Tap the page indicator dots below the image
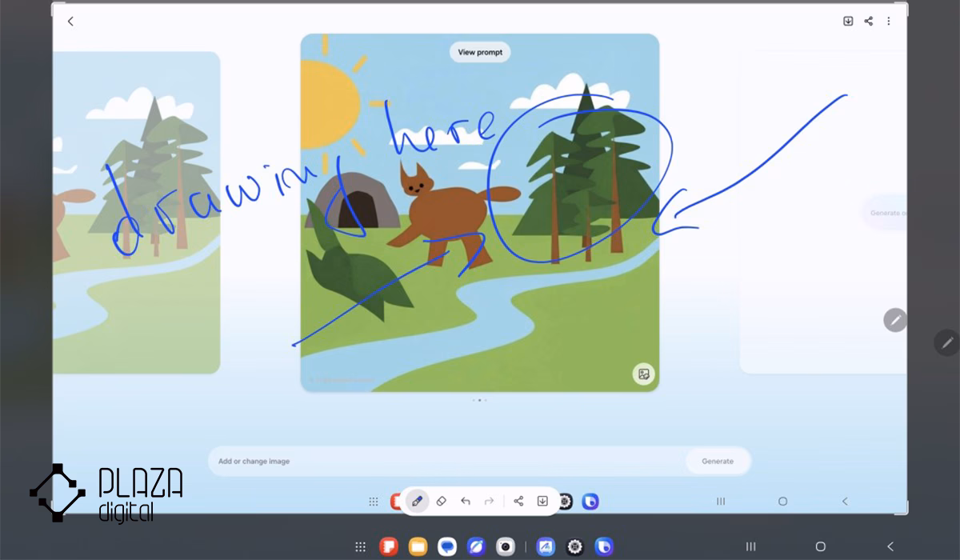The image size is (960, 560). [479, 400]
